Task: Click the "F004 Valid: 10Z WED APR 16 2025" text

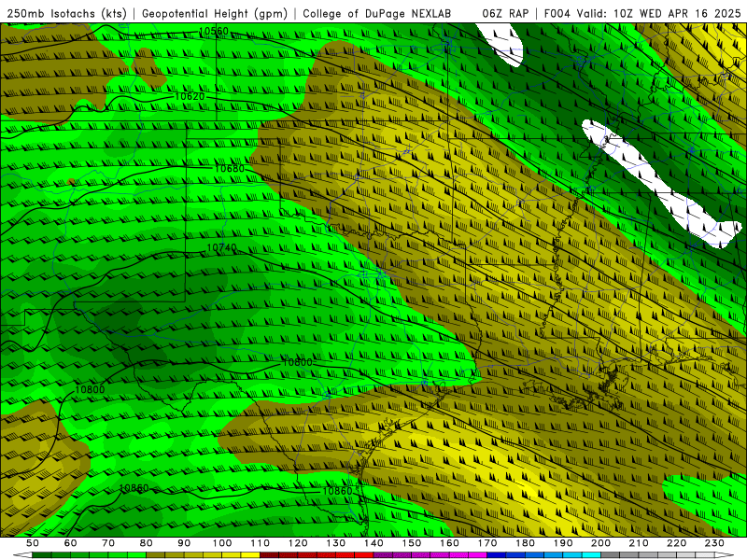Action: click(x=642, y=14)
